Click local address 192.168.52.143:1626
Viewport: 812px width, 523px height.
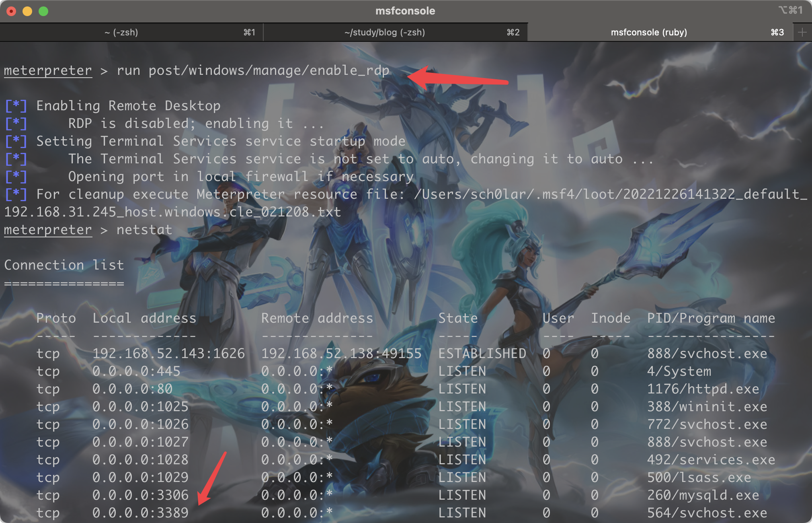pyautogui.click(x=168, y=354)
